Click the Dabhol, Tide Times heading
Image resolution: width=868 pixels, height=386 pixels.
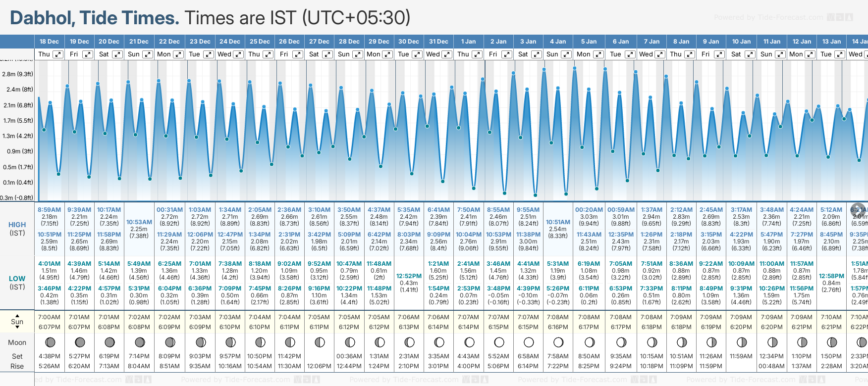(95, 18)
